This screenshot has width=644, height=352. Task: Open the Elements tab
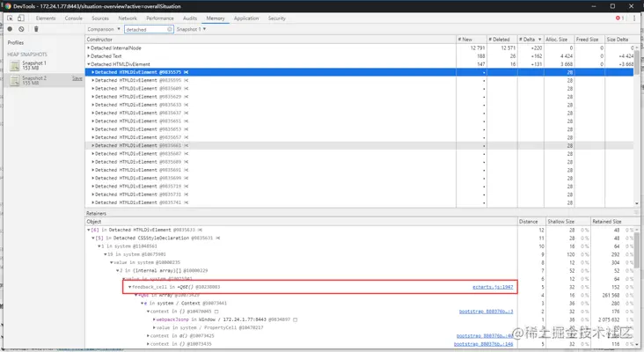point(46,18)
